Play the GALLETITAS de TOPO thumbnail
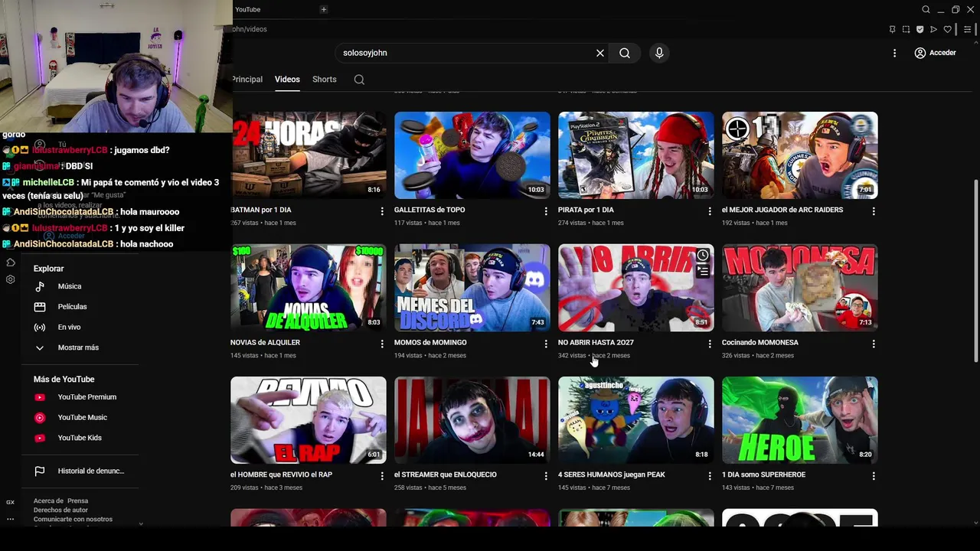980x551 pixels. 472,155
